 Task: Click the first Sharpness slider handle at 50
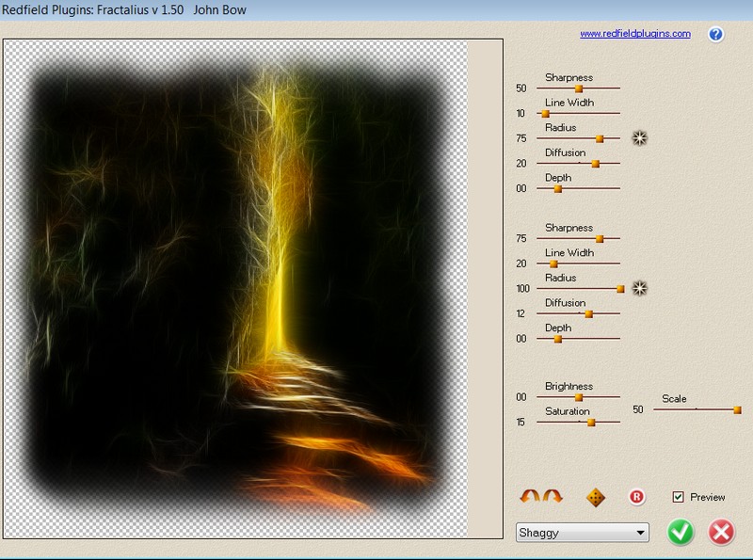point(579,88)
